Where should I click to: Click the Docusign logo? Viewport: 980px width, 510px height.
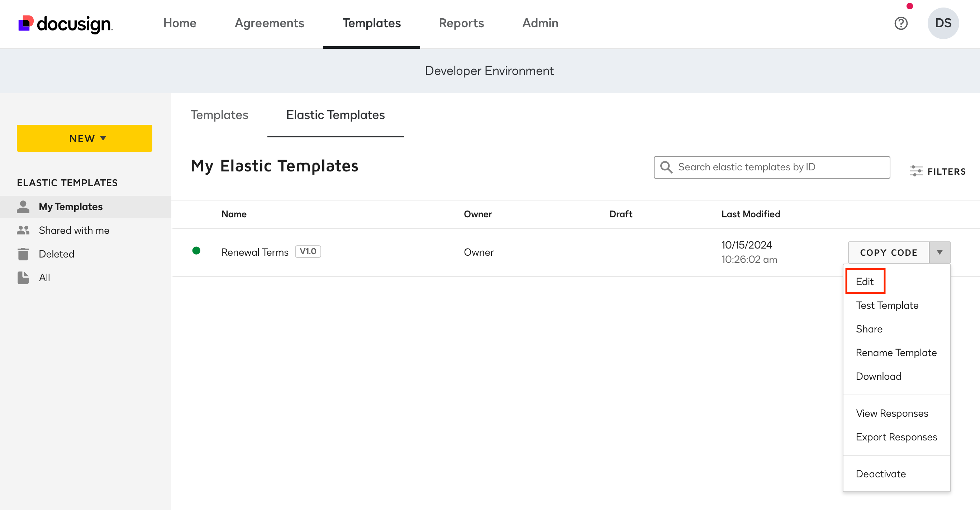pyautogui.click(x=65, y=24)
